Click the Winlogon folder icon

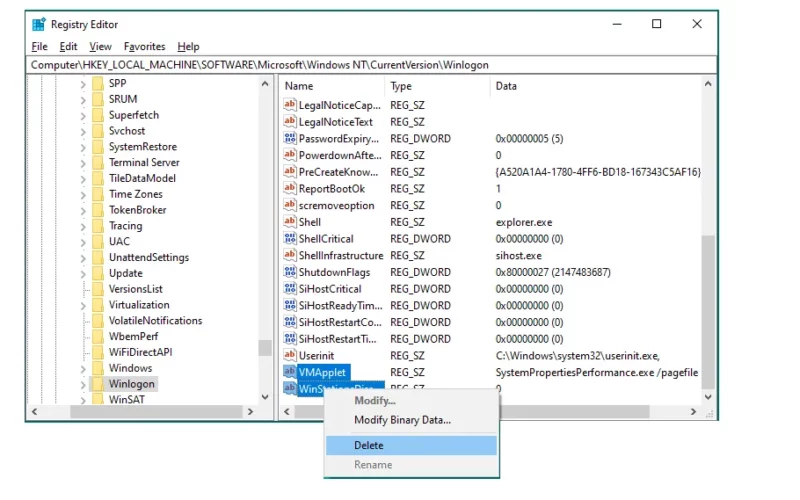click(98, 384)
